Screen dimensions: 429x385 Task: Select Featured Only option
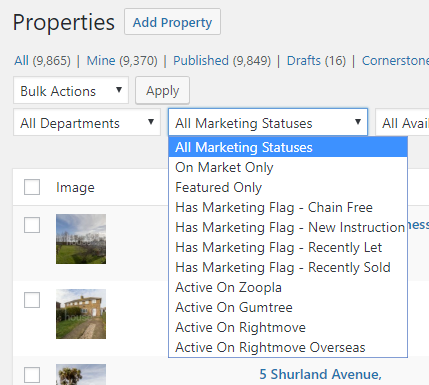click(288, 187)
